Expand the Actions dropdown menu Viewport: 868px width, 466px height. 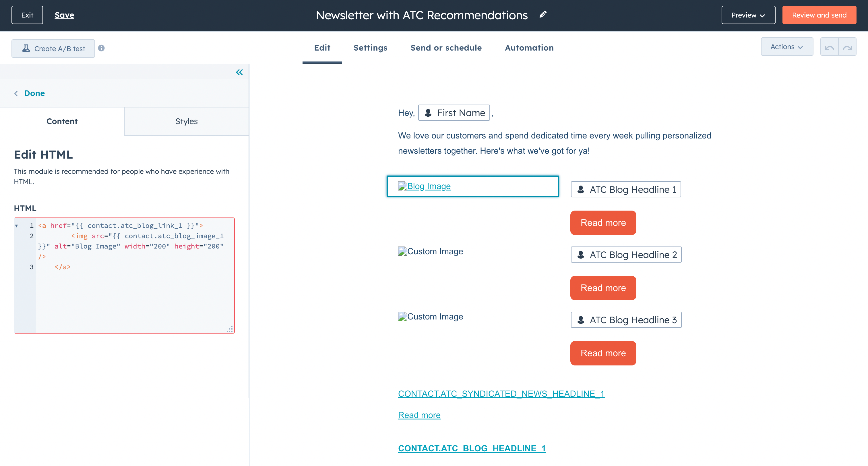[x=786, y=47]
